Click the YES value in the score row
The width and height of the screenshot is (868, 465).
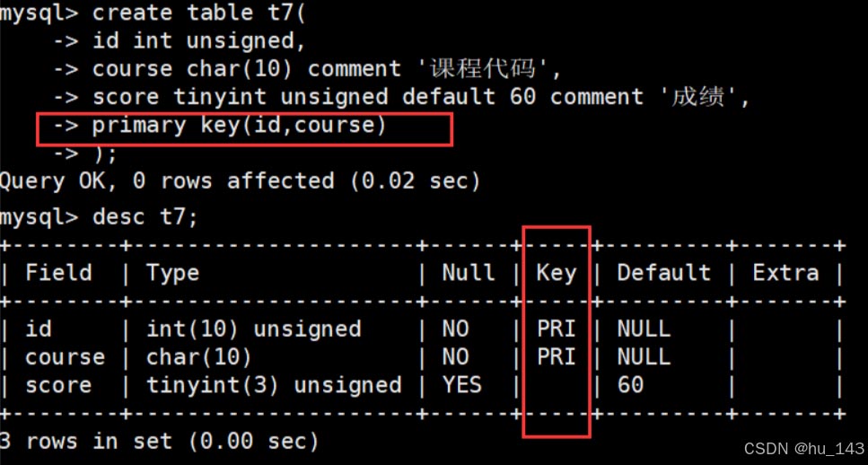point(461,385)
